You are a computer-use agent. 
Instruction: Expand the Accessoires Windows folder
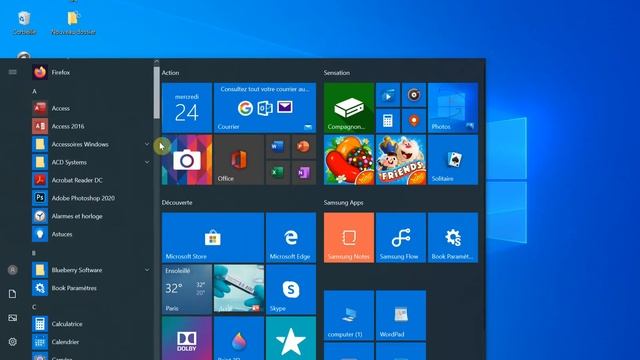tap(91, 144)
